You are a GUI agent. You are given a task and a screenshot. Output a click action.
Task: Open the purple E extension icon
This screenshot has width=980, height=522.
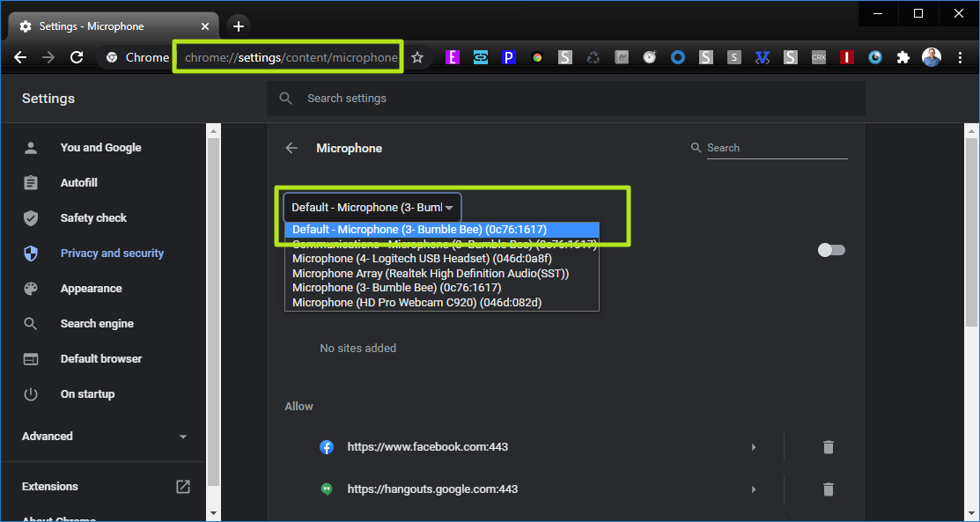[452, 57]
